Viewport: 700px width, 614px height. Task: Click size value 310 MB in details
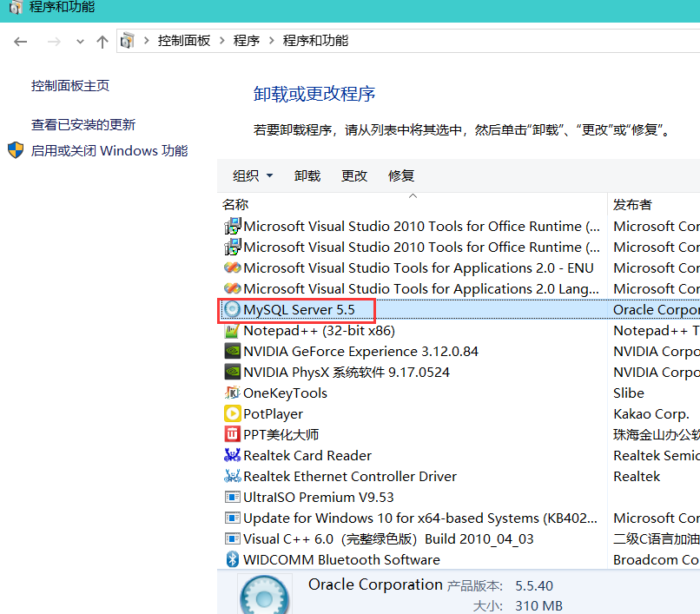point(538,605)
